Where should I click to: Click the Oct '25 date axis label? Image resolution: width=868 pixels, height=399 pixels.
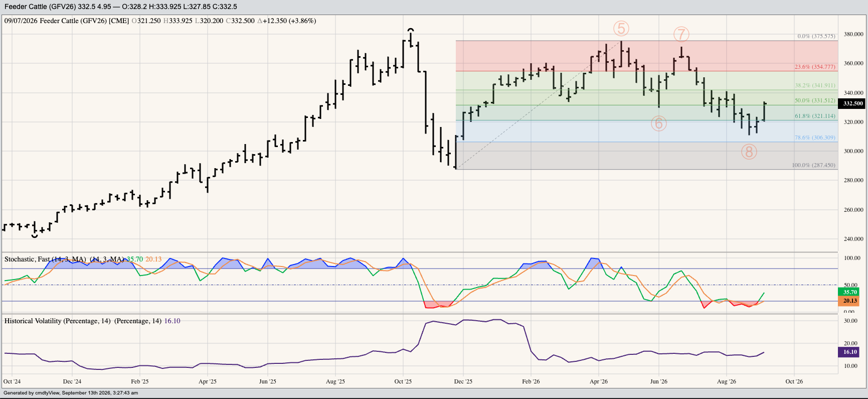[x=403, y=381]
